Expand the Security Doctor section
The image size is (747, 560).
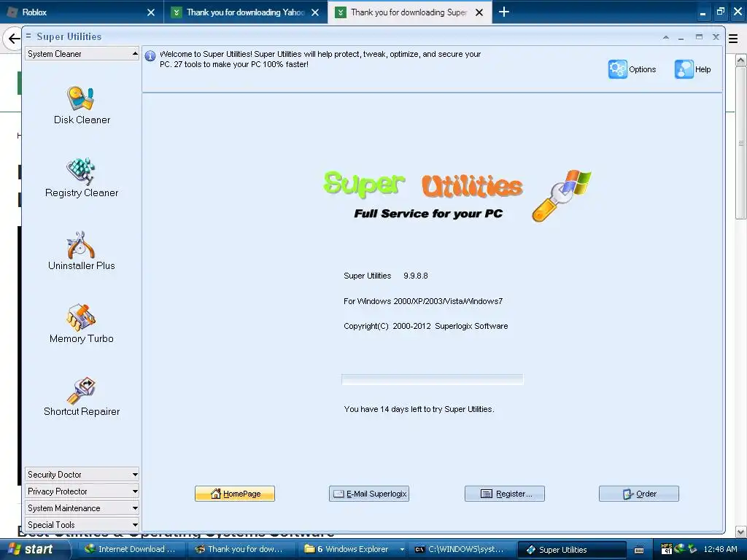pos(82,474)
